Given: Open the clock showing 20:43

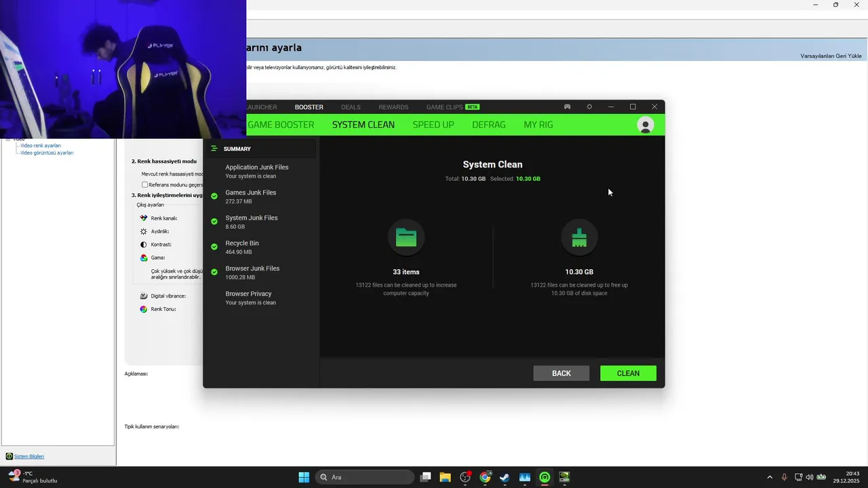Looking at the screenshot, I should coord(847,477).
